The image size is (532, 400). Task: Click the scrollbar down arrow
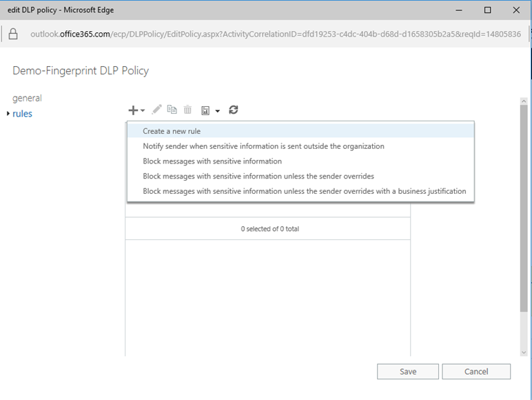point(524,352)
